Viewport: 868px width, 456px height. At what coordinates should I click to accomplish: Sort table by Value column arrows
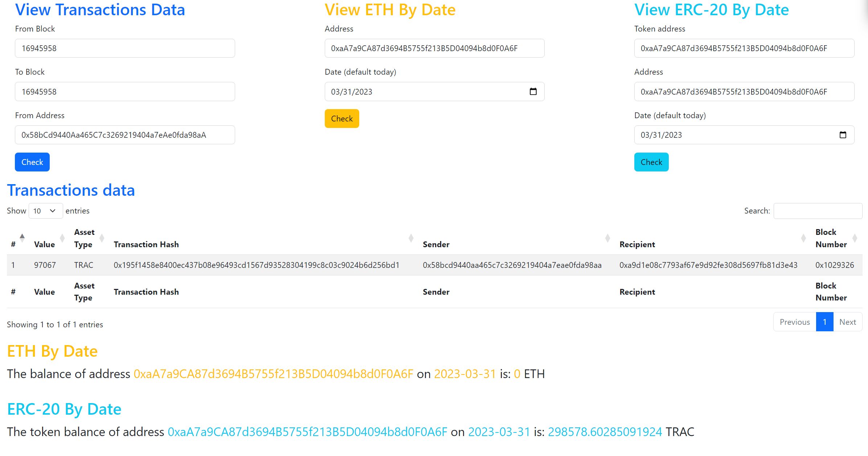pyautogui.click(x=62, y=238)
